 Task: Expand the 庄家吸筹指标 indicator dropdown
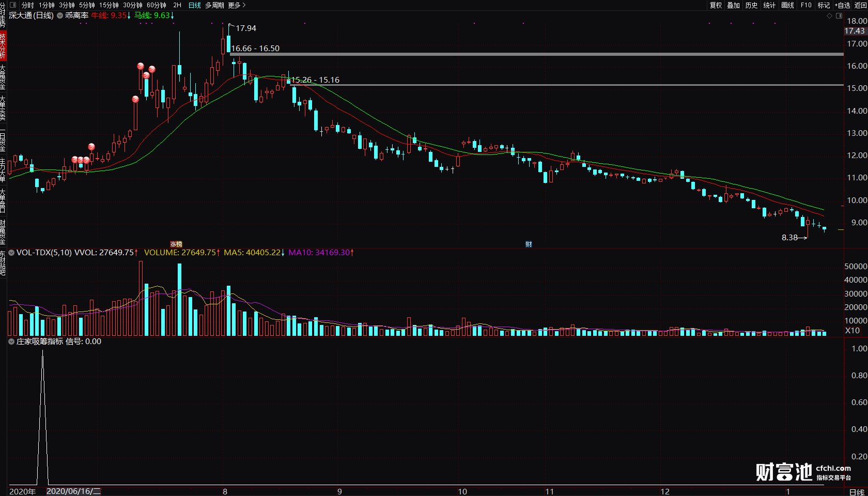(x=11, y=342)
